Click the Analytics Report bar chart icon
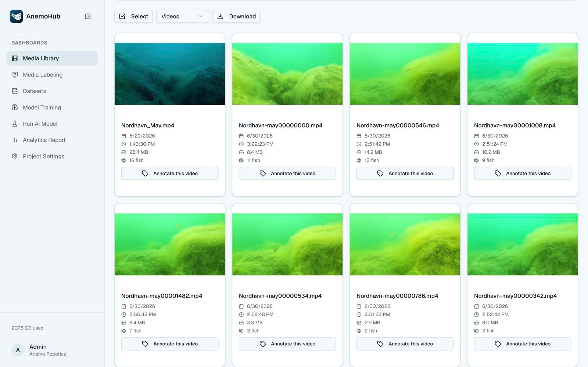 pos(15,140)
